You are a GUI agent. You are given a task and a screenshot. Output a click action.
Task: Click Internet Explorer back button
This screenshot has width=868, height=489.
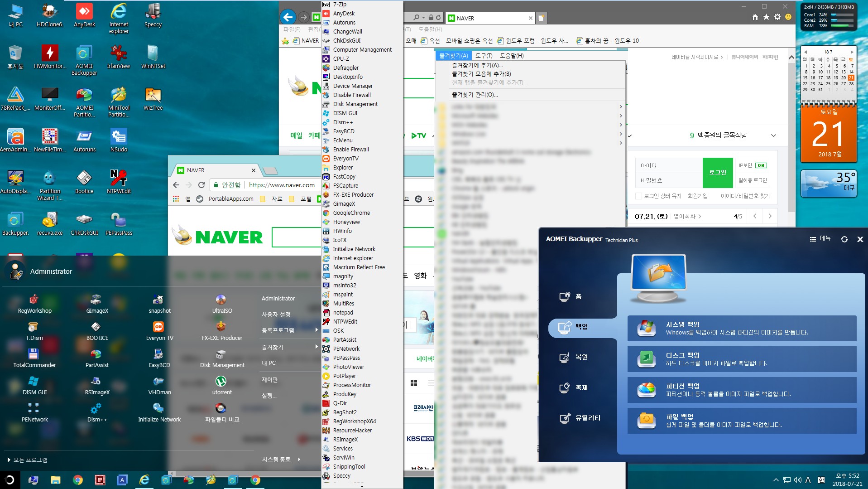[288, 17]
